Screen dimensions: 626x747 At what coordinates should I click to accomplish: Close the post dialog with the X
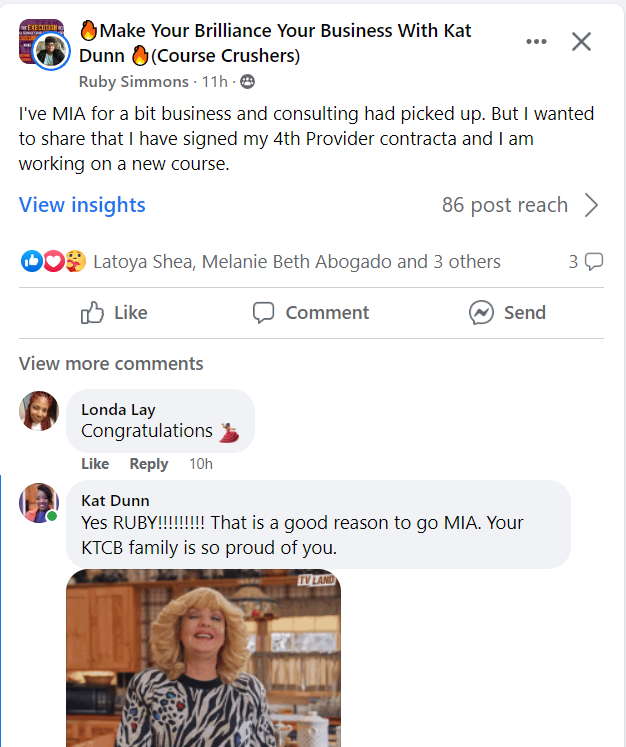point(581,42)
